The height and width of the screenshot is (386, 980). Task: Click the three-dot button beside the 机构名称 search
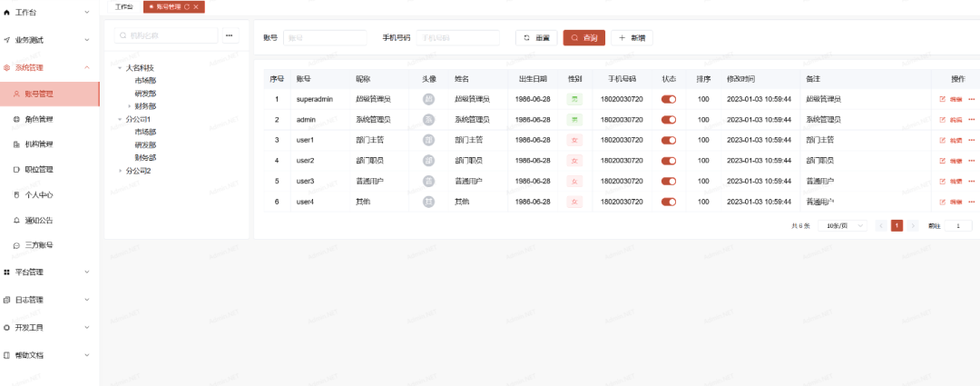click(x=229, y=35)
